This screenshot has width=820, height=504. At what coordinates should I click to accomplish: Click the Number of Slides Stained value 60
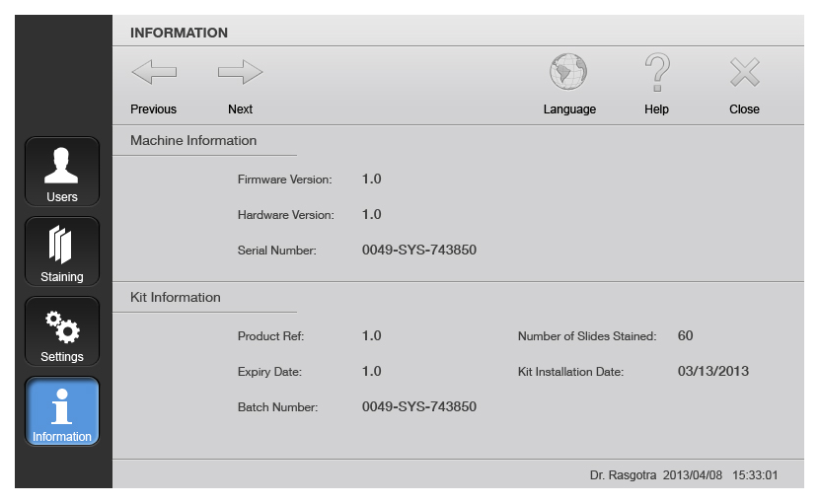685,336
